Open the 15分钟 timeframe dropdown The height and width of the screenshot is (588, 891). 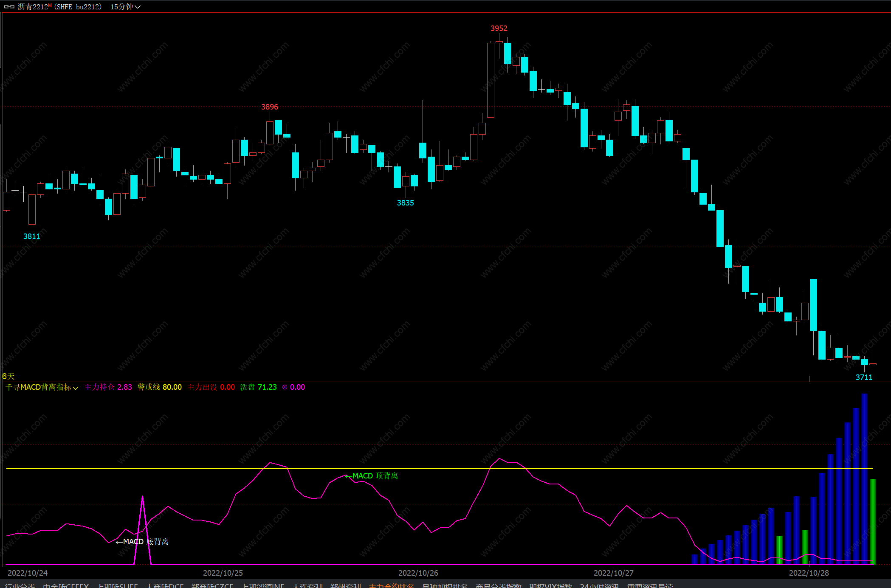pyautogui.click(x=125, y=7)
